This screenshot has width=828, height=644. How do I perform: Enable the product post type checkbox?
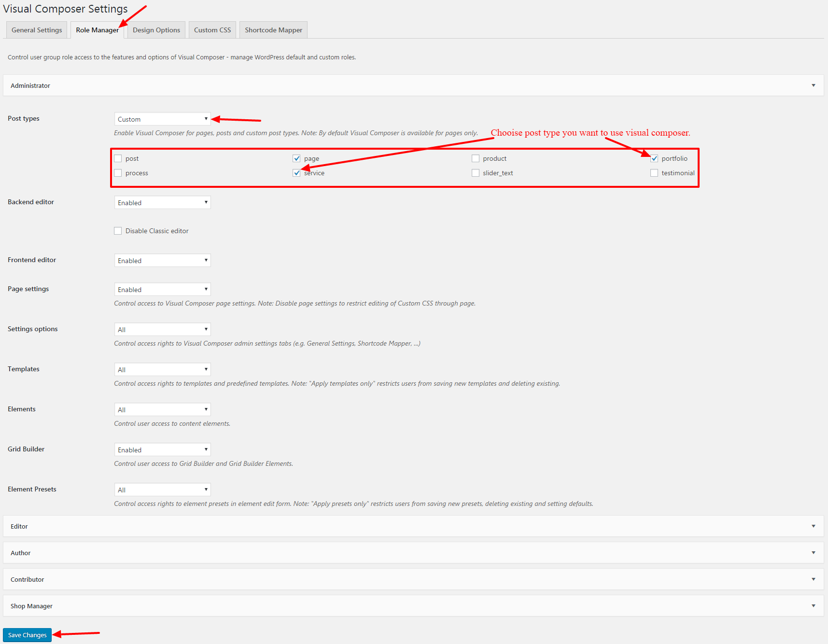[x=476, y=158]
